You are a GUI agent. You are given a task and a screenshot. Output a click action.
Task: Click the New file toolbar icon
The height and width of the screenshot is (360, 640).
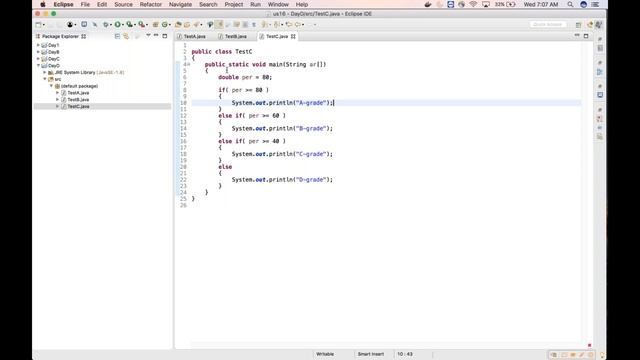pos(38,24)
